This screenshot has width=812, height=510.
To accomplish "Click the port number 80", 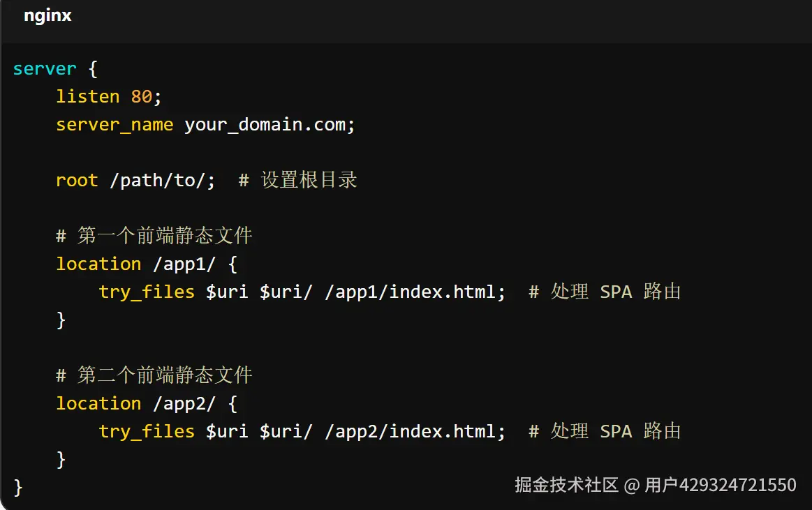I will point(142,96).
